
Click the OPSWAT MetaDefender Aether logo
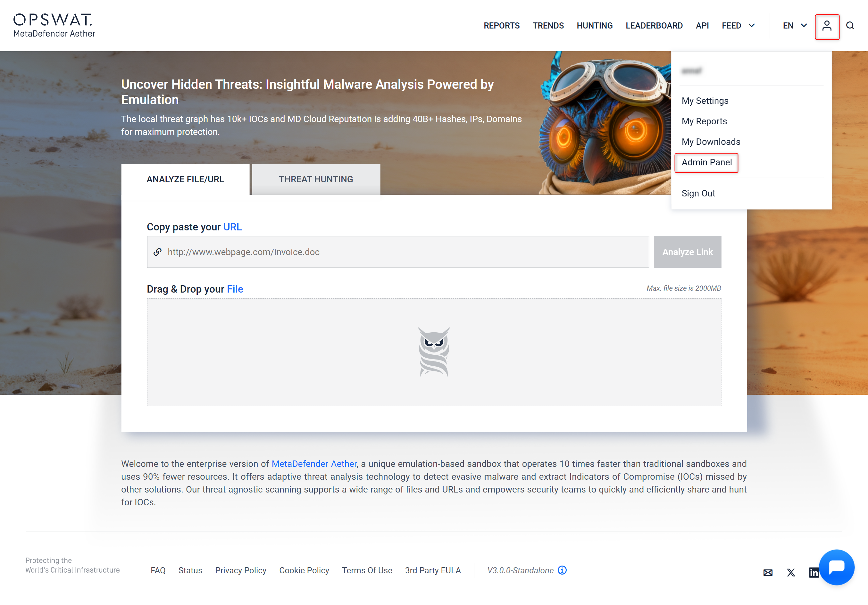[x=54, y=26]
